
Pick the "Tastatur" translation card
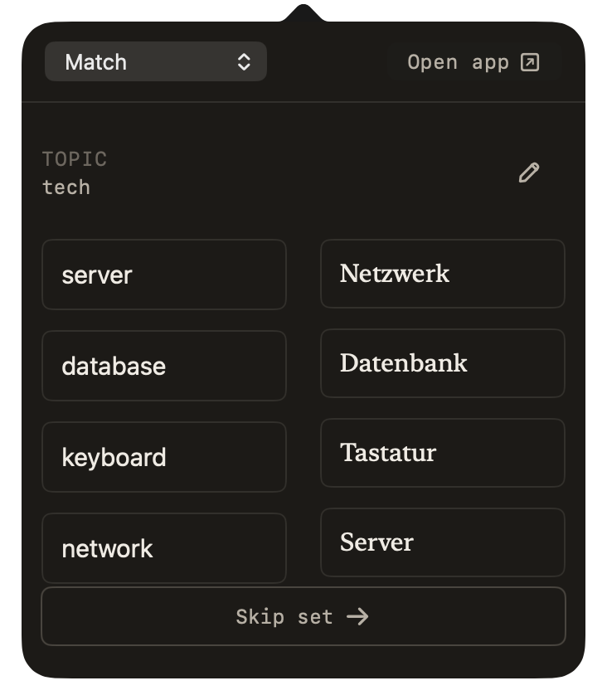443,453
